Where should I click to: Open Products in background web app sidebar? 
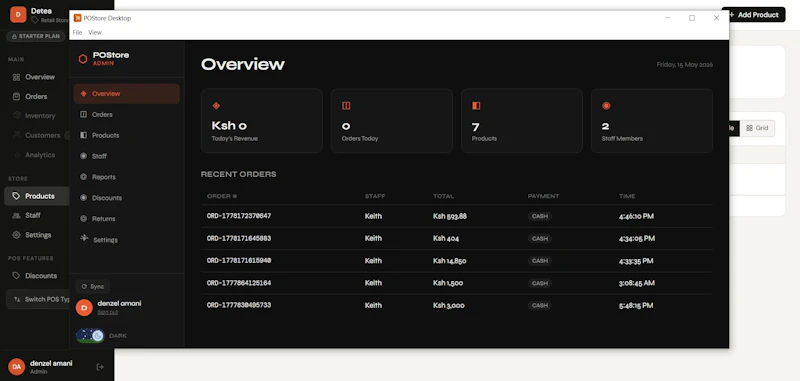pos(37,196)
